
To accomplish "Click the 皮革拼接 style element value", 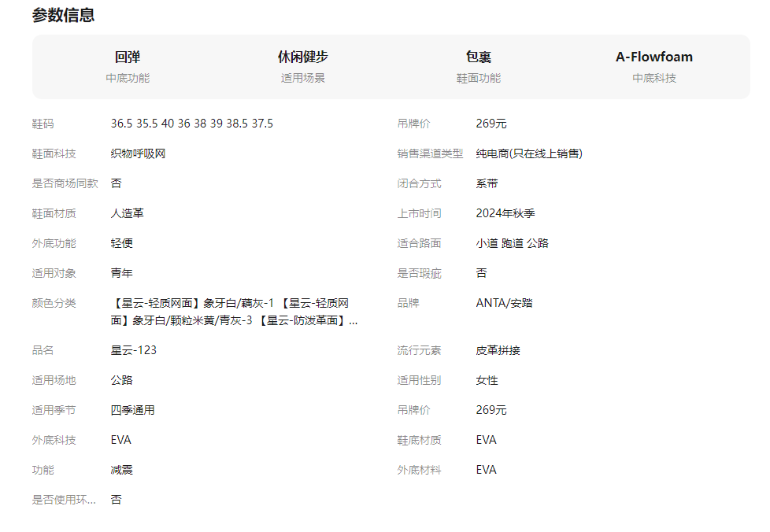I will [x=498, y=350].
